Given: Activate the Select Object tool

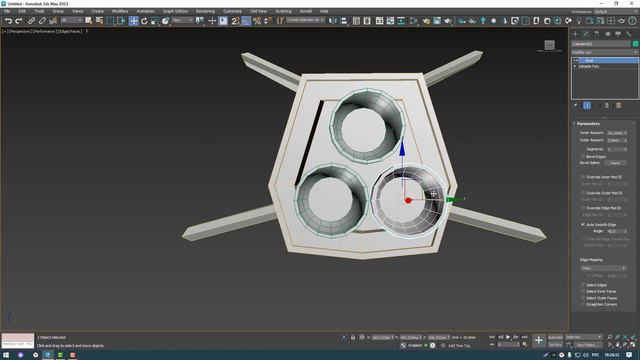Looking at the screenshot, I should coord(89,21).
